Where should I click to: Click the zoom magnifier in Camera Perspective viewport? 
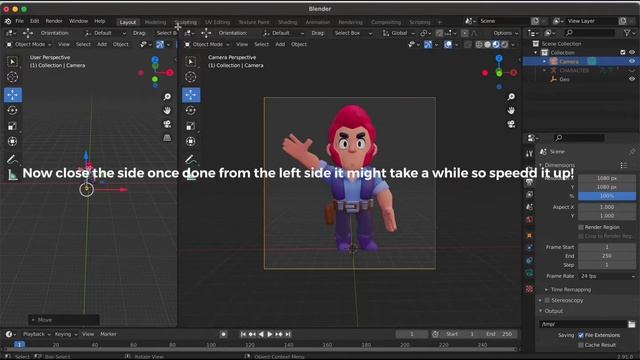tap(511, 97)
